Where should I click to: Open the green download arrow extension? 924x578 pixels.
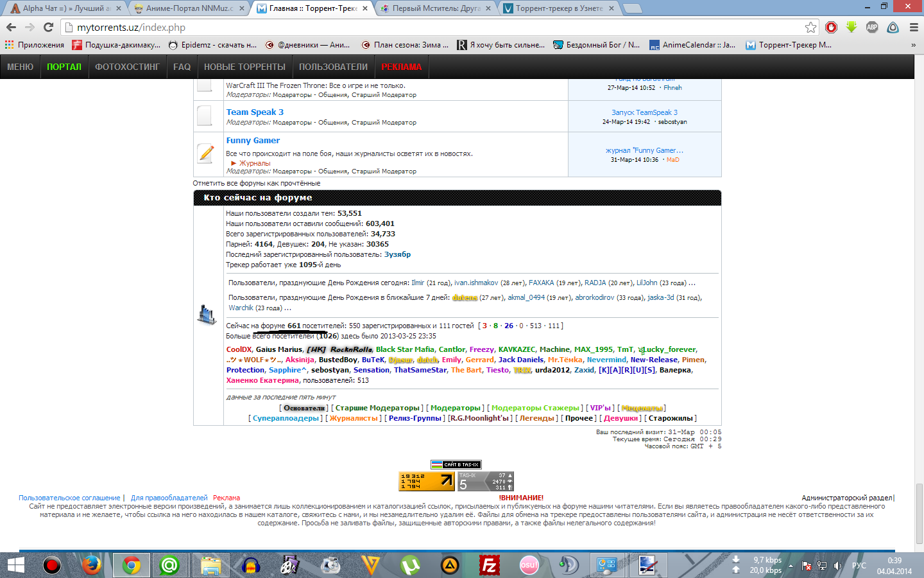(x=851, y=27)
